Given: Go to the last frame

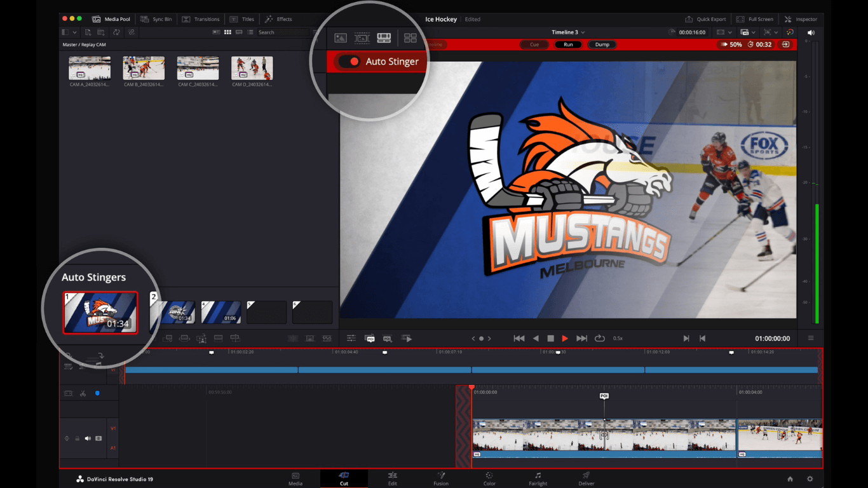Looking at the screenshot, I should tap(581, 339).
